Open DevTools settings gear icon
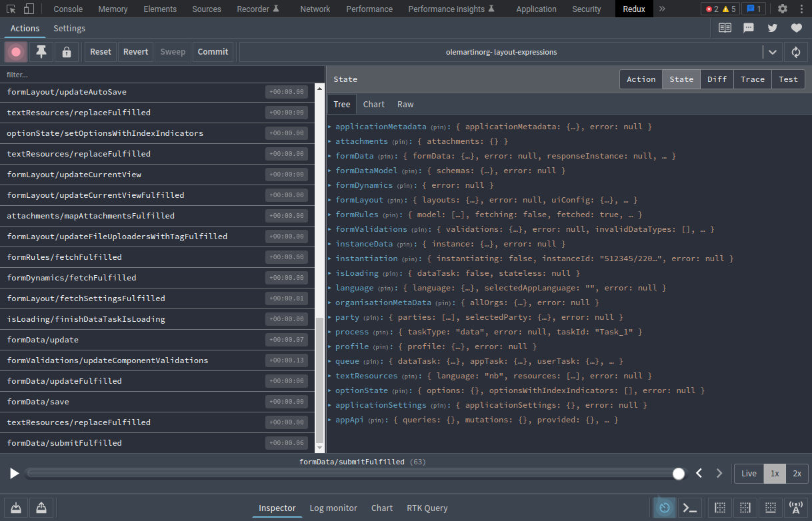This screenshot has height=521, width=812. 783,9
